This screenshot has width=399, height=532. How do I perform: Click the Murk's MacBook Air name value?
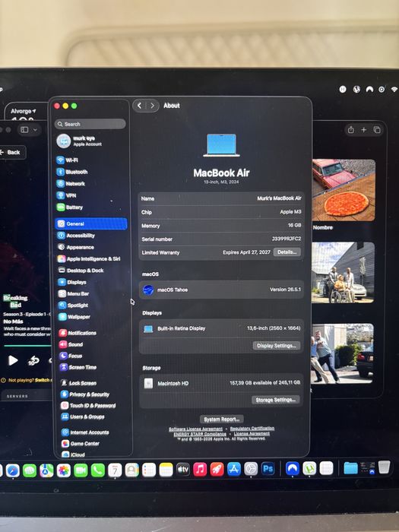pyautogui.click(x=279, y=198)
